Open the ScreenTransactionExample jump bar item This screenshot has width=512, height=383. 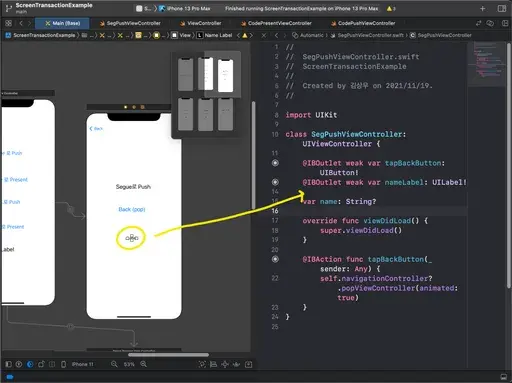coord(40,35)
